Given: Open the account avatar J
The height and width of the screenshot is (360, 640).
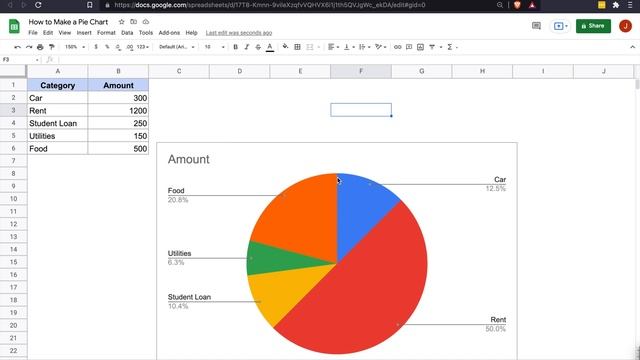Looking at the screenshot, I should click(x=625, y=26).
